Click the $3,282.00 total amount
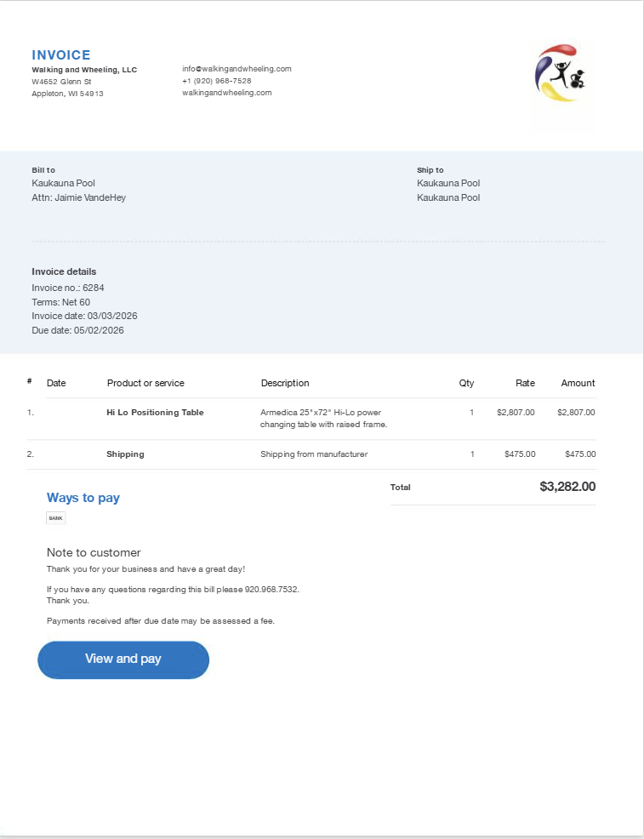The image size is (644, 839). pos(567,487)
